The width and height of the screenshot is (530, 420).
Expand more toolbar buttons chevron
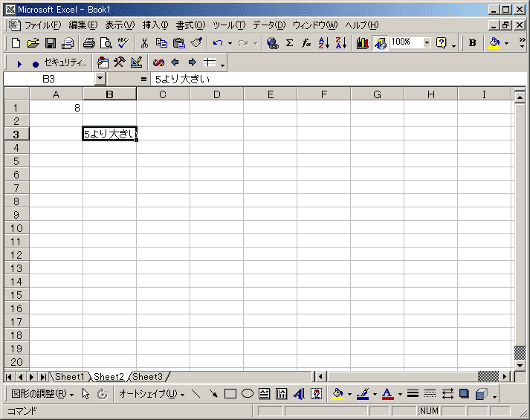coord(522,43)
